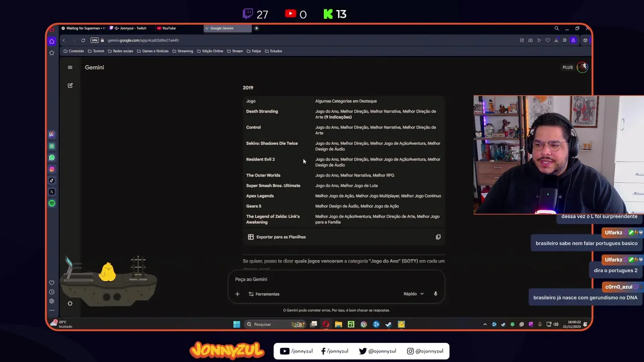Open Steam from the taskbar
Viewport: 644px width, 362px height.
(x=388, y=324)
